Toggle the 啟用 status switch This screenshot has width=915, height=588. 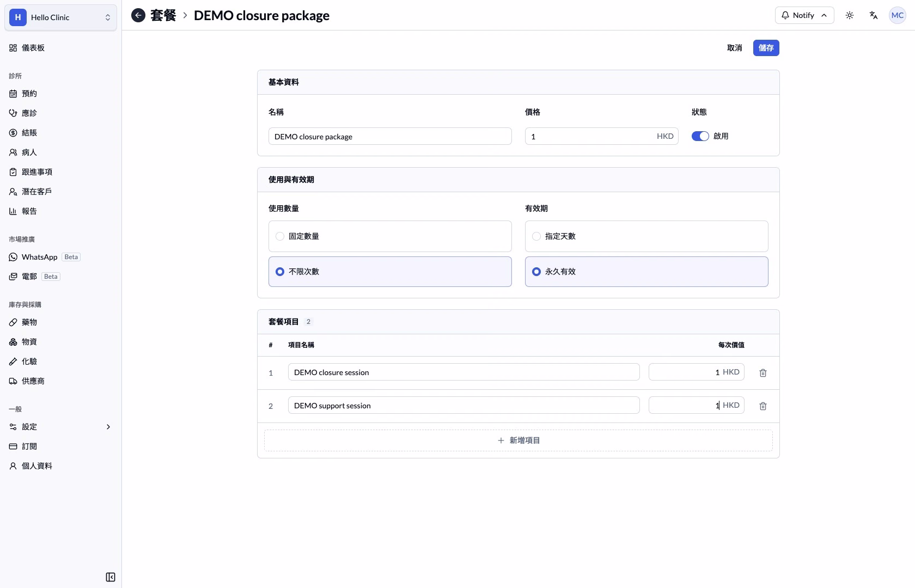pos(700,136)
